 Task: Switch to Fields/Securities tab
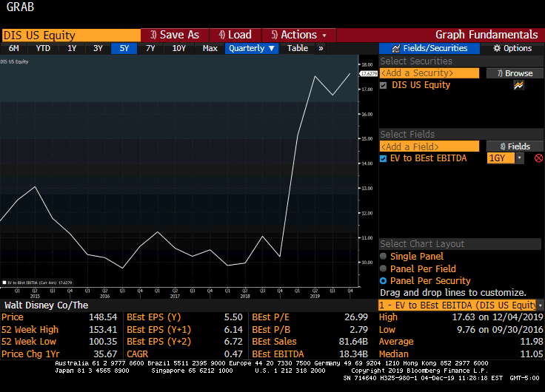click(x=429, y=48)
